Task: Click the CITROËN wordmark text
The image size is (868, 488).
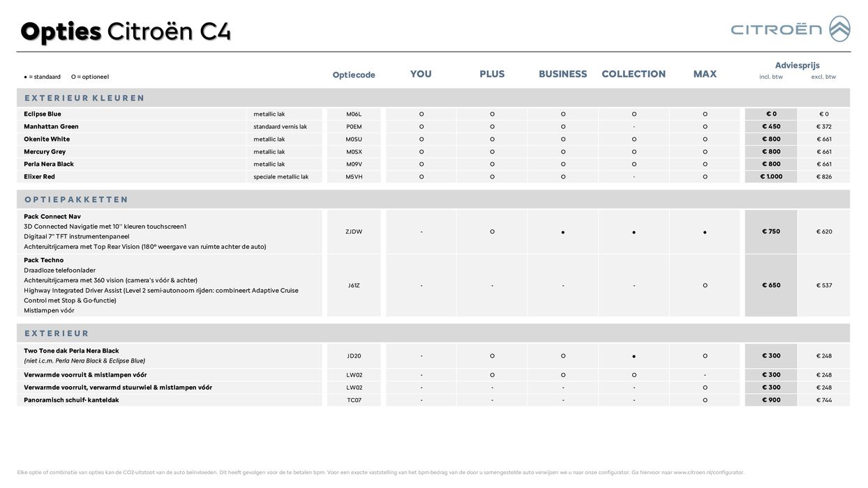Action: coord(777,29)
